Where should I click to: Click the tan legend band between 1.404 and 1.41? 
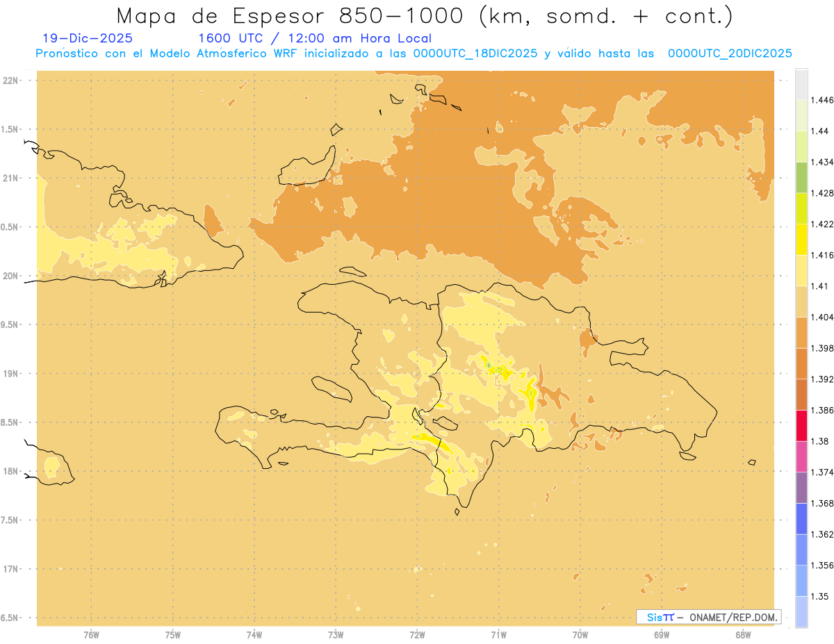tap(801, 302)
